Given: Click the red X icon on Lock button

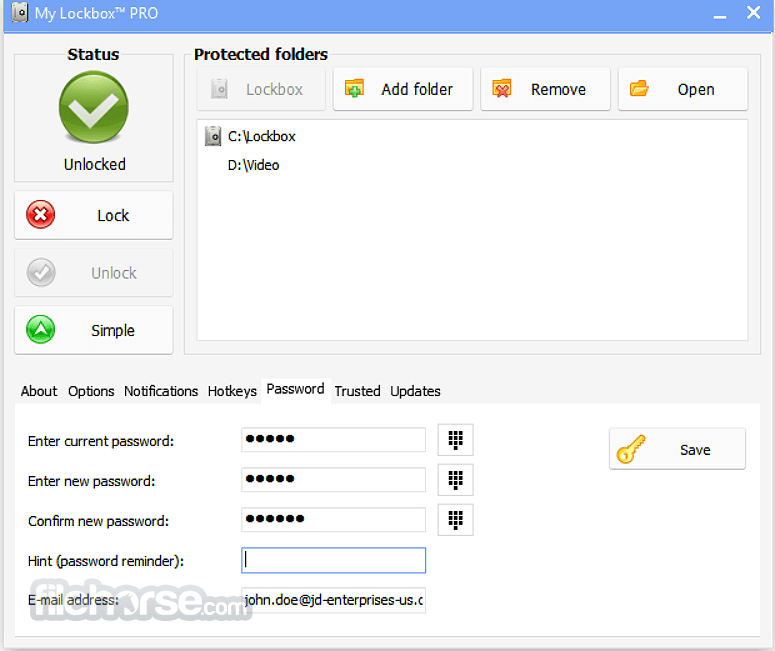Looking at the screenshot, I should (x=41, y=215).
